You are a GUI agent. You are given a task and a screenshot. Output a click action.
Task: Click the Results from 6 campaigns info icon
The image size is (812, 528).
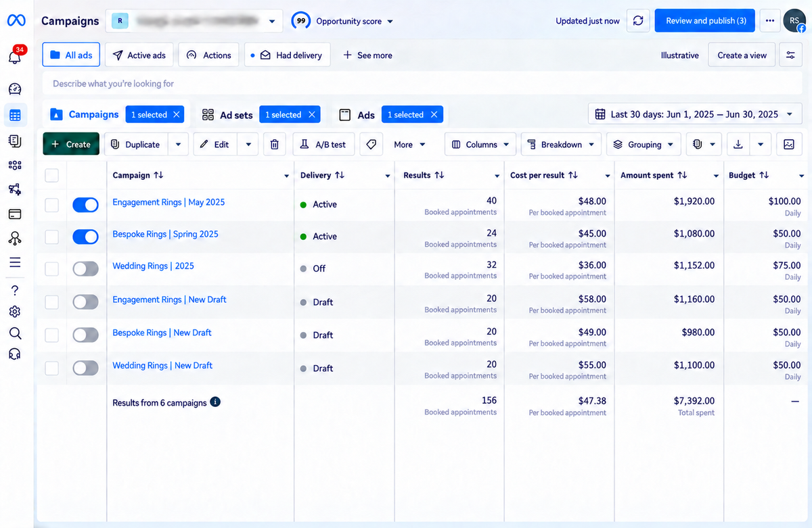pos(215,402)
